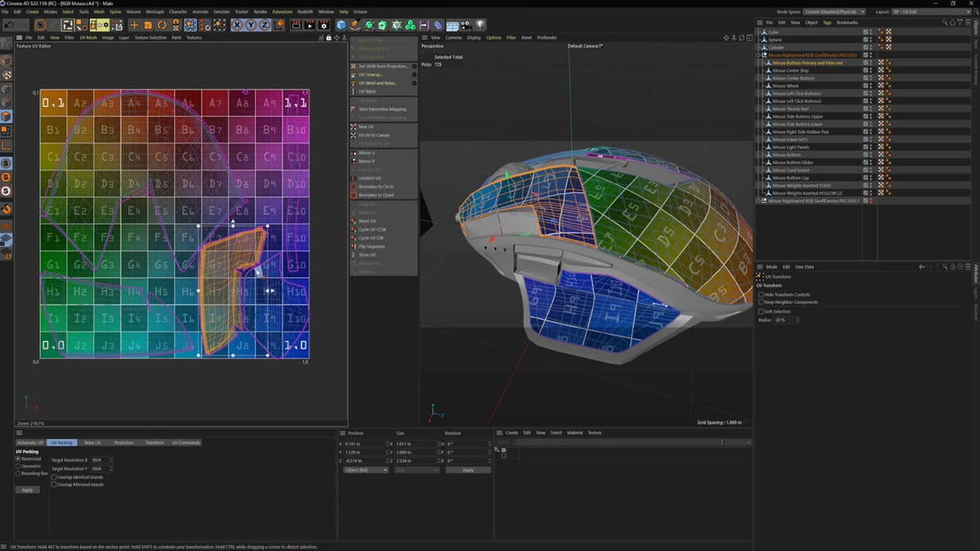The height and width of the screenshot is (551, 980).
Task: Select the Geometric packing option
Action: pos(18,466)
